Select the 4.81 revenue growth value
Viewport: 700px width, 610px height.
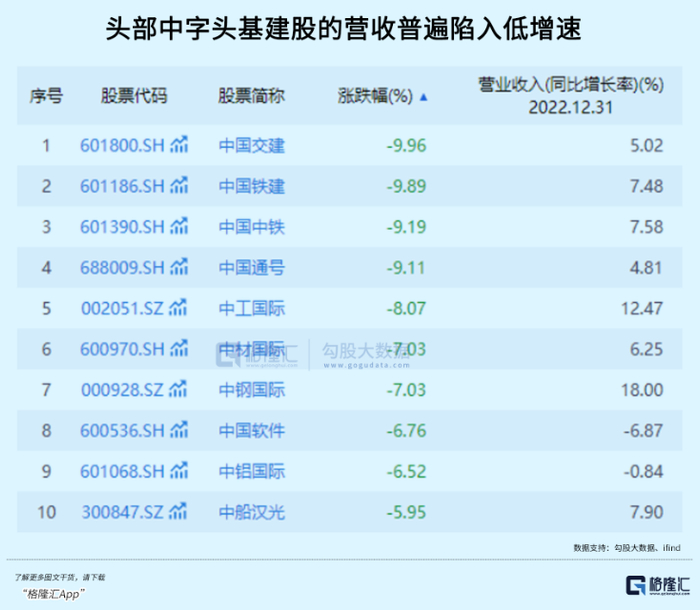pyautogui.click(x=646, y=268)
